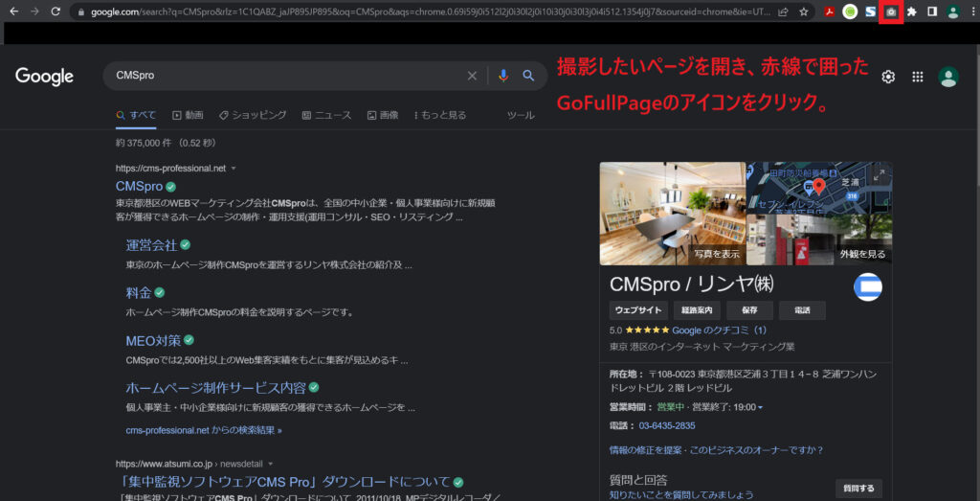
Task: Open the もっと見る menu
Action: pos(440,115)
